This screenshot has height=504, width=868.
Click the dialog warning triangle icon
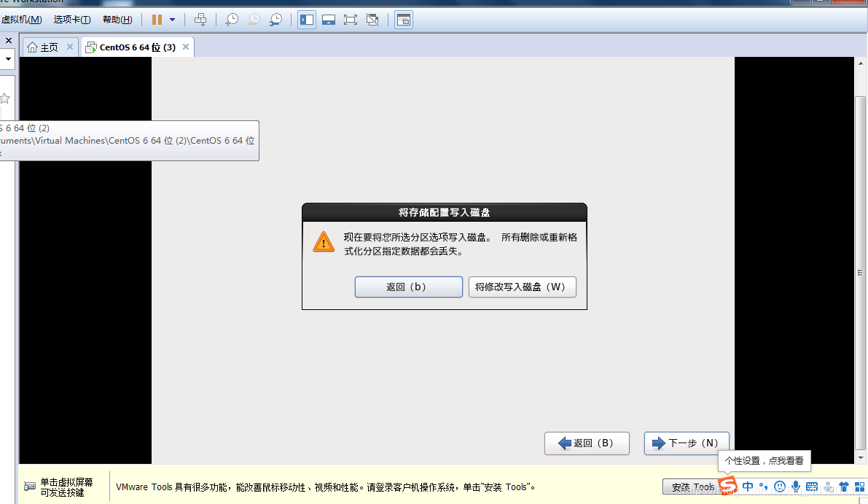click(x=324, y=242)
